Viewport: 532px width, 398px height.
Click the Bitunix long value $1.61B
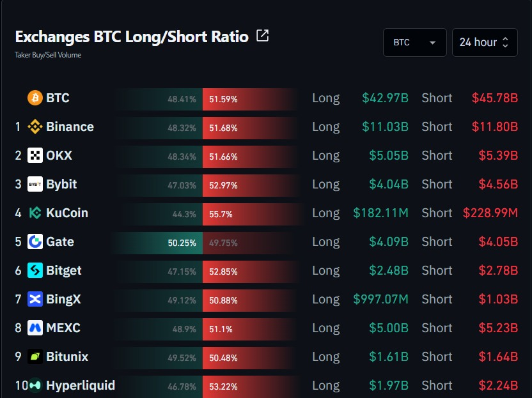[389, 356]
